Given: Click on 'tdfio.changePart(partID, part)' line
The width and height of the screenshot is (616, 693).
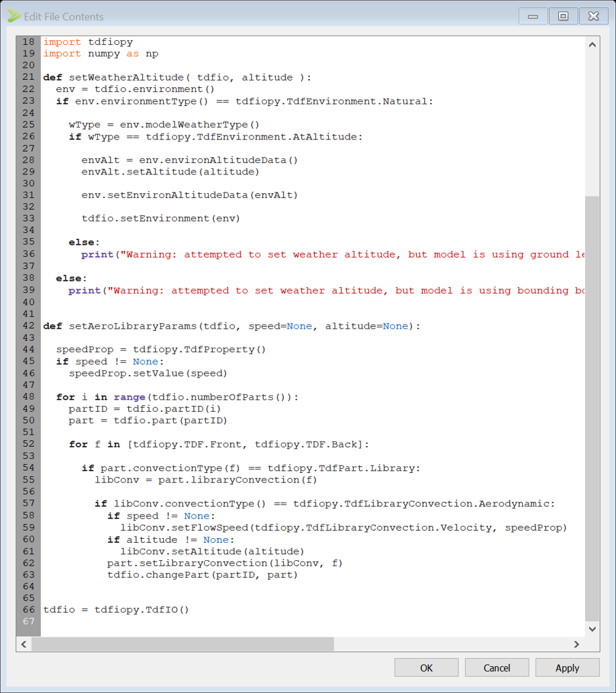Looking at the screenshot, I should tap(203, 575).
